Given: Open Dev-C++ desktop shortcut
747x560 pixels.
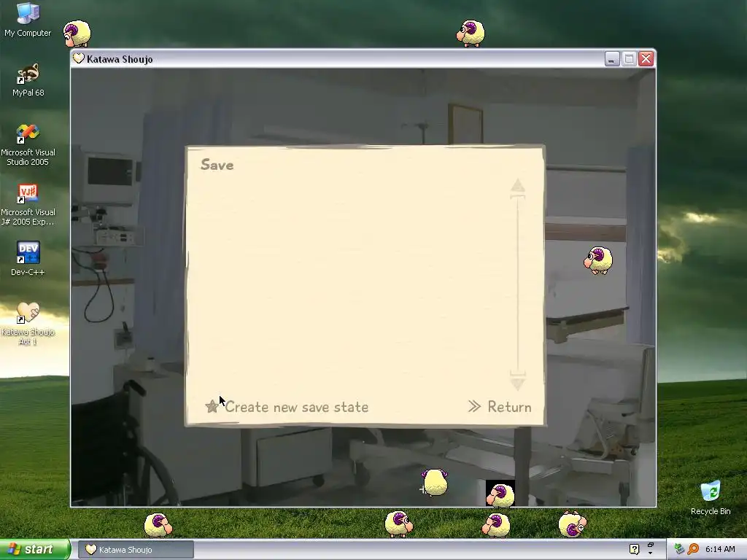Looking at the screenshot, I should 28,258.
